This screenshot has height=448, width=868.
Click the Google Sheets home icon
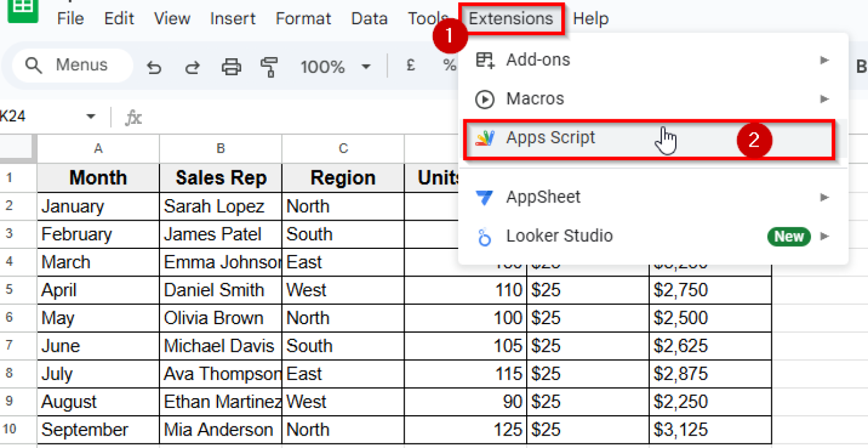point(23,8)
